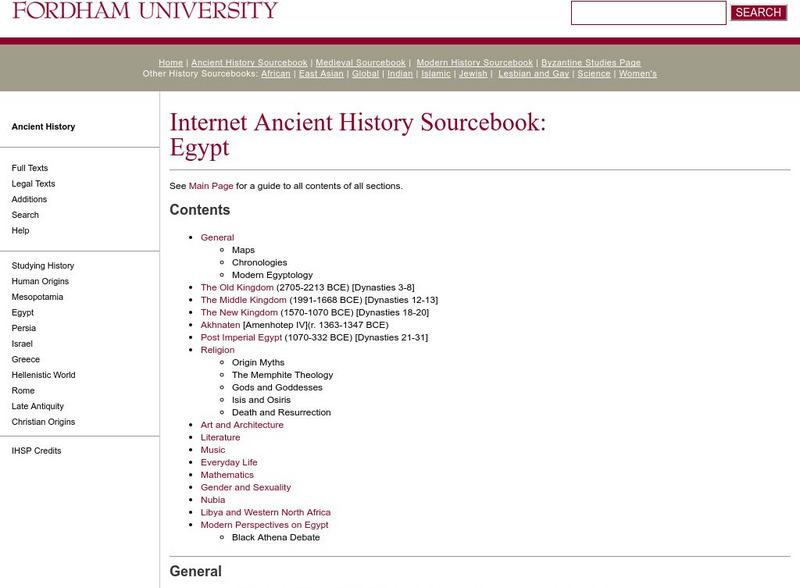The image size is (800, 588).
Task: Jump to The New Kingdom section
Action: click(x=239, y=312)
